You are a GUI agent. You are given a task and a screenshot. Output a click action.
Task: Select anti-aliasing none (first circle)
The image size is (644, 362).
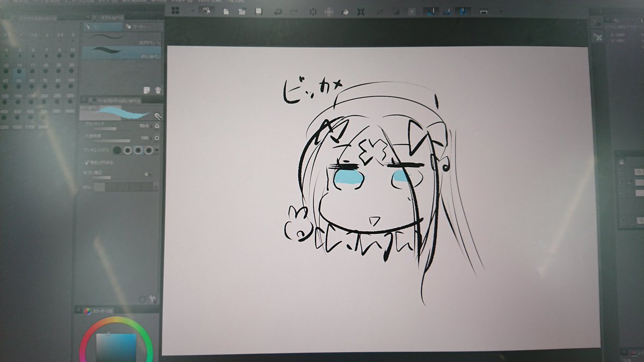[x=116, y=151]
